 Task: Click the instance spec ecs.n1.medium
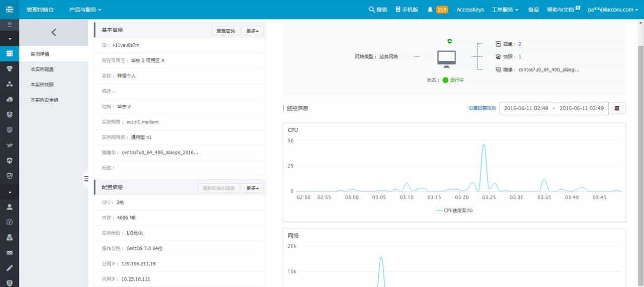[142, 122]
